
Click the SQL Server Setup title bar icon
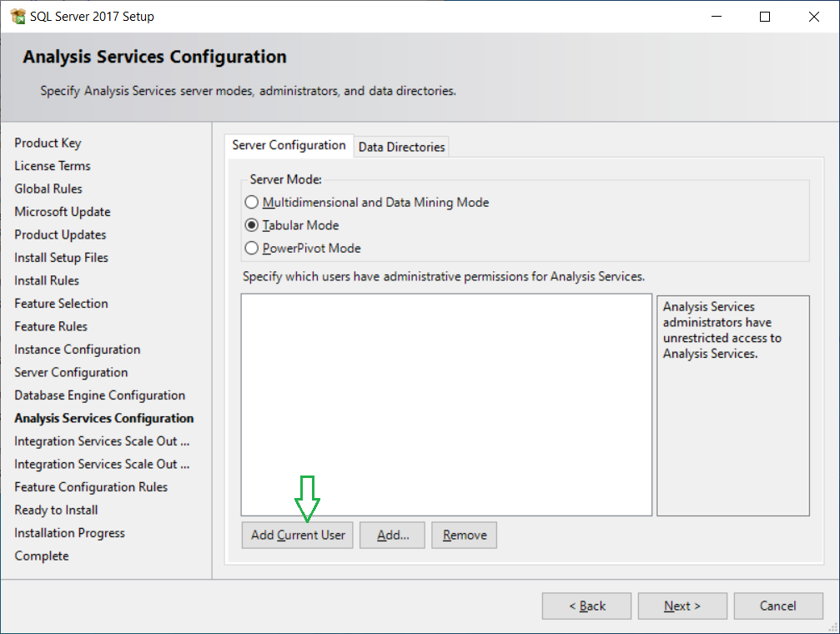(18, 17)
